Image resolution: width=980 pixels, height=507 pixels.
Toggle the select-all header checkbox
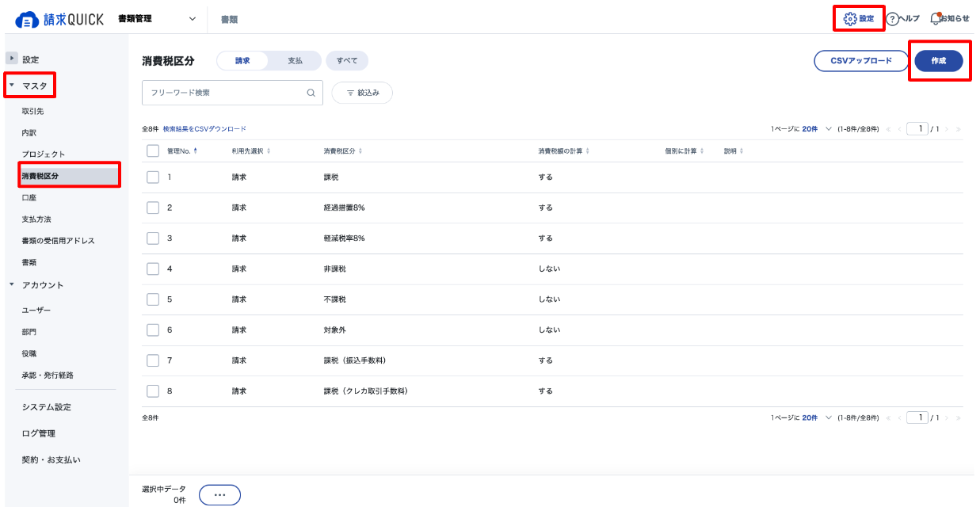tap(154, 151)
